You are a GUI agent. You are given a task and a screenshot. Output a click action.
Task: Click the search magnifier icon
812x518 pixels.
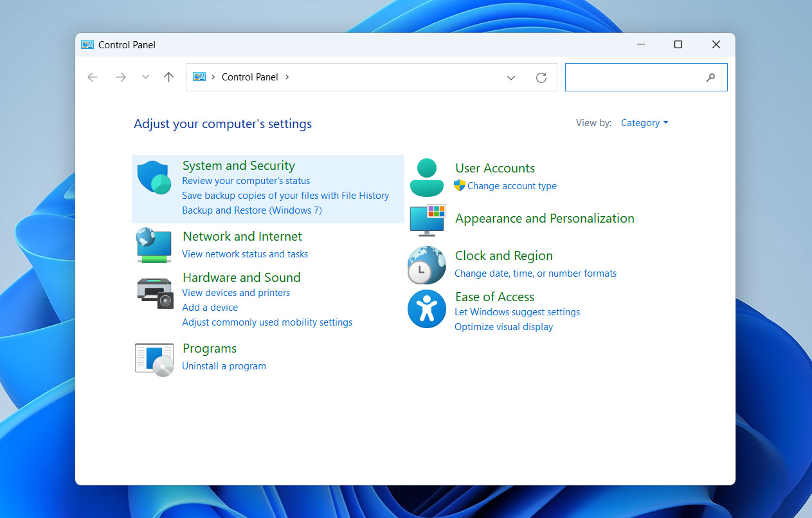coord(710,77)
